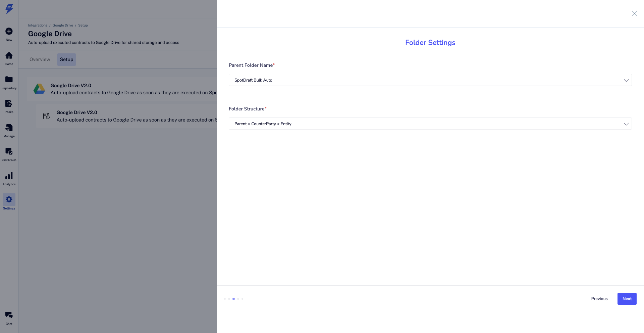This screenshot has height=333, width=644.
Task: Select the Setup tab
Action: click(66, 59)
